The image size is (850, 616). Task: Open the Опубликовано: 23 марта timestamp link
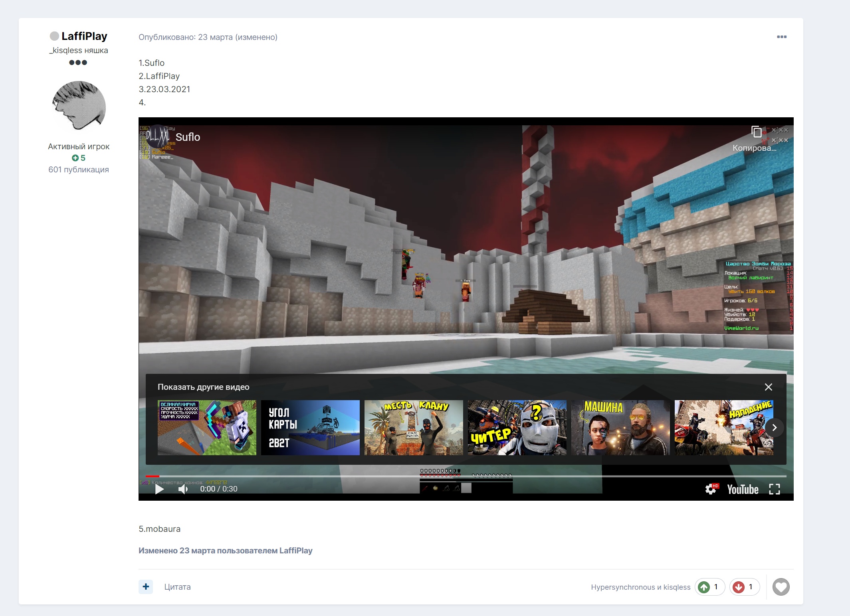[186, 37]
